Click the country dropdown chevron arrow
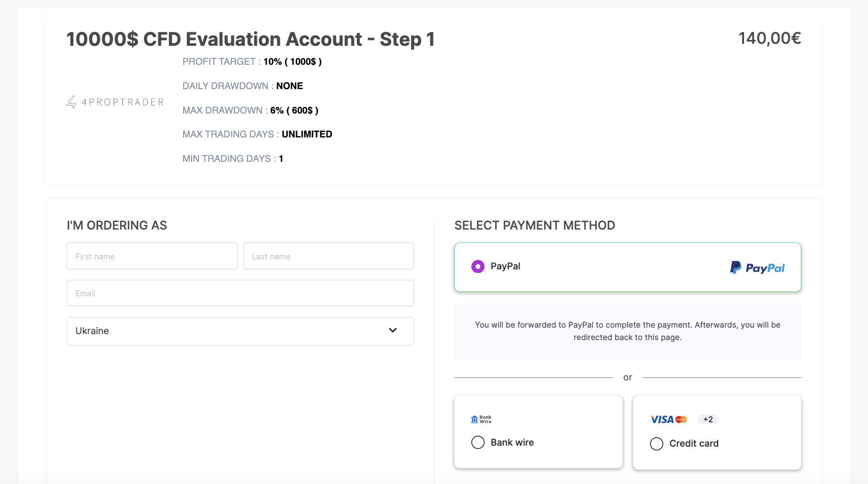 click(393, 331)
